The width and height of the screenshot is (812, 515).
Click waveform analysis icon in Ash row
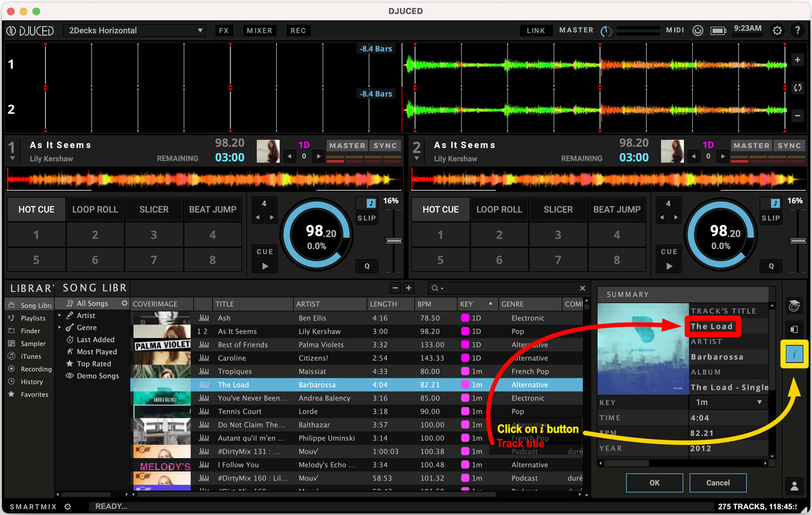(204, 318)
